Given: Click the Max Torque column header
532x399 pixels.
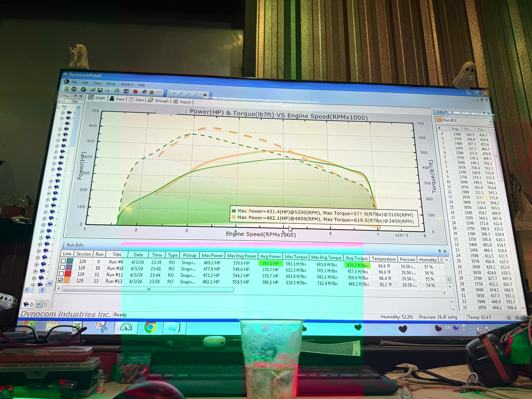Looking at the screenshot, I should pos(296,257).
